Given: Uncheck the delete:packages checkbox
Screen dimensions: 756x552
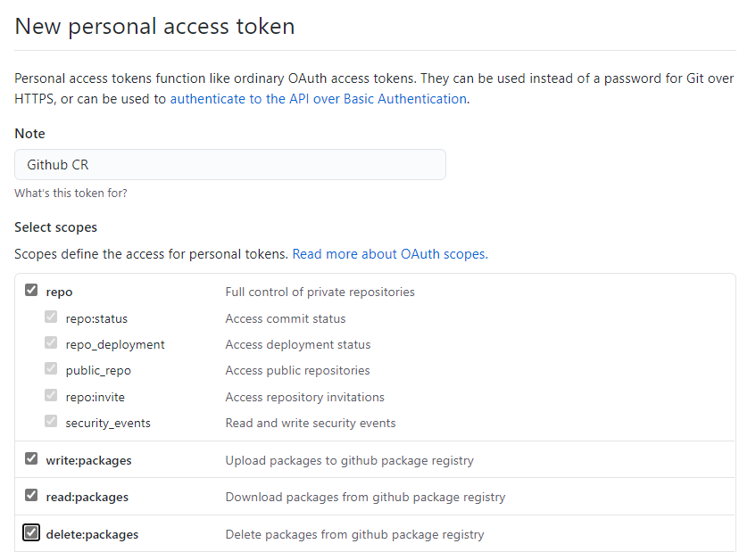Looking at the screenshot, I should coord(31,533).
